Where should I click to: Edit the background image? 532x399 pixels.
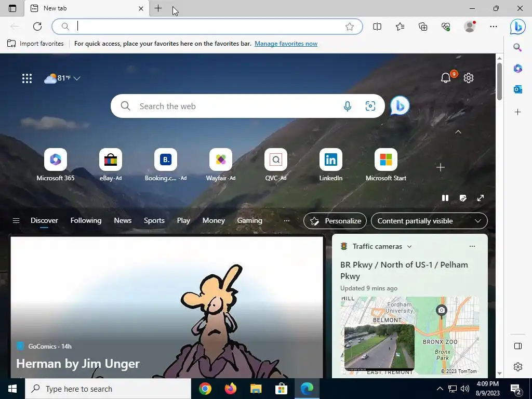click(463, 198)
